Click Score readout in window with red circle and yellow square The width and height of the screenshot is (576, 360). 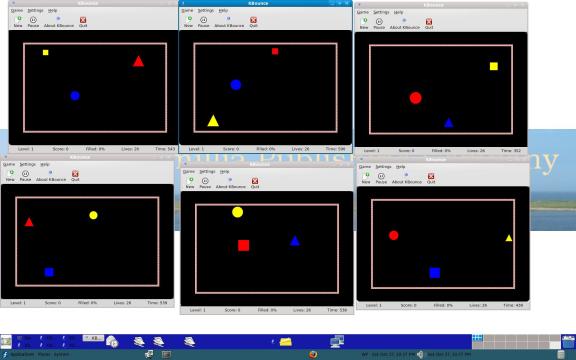click(406, 151)
